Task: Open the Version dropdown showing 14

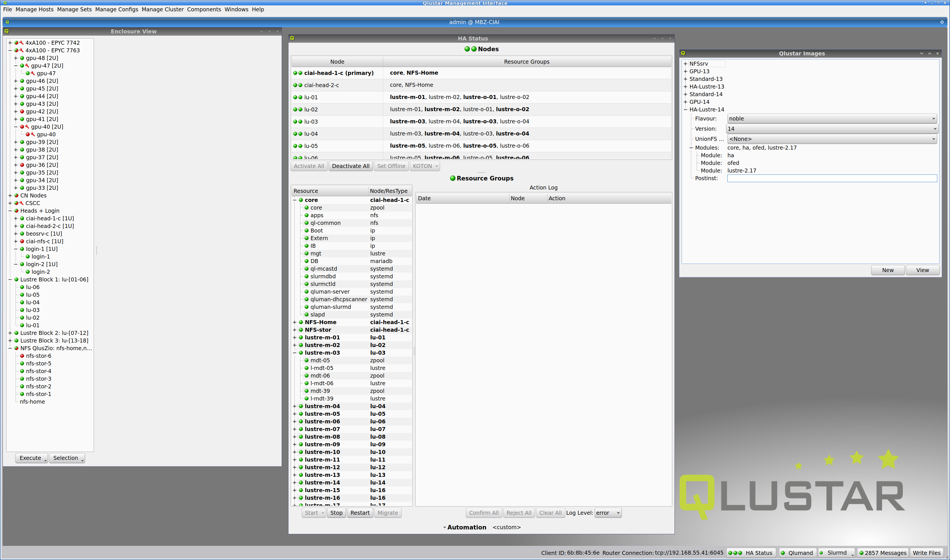Action: [x=831, y=129]
